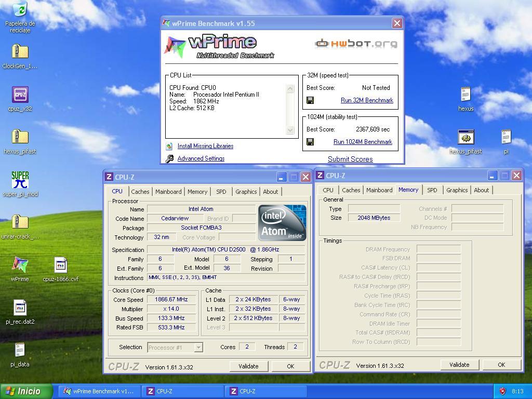This screenshot has height=399, width=532.
Task: Open the Graphics tab in left CPU-Z
Action: [x=246, y=192]
